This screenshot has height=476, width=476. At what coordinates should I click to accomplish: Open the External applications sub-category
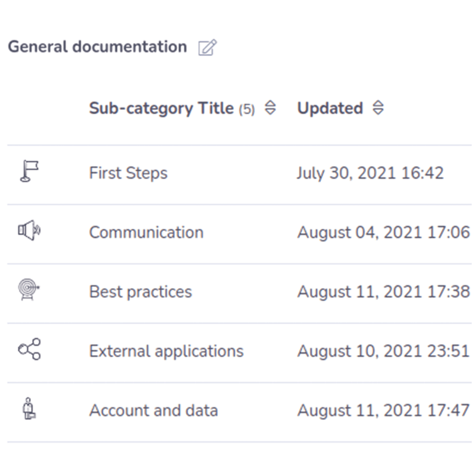167,351
